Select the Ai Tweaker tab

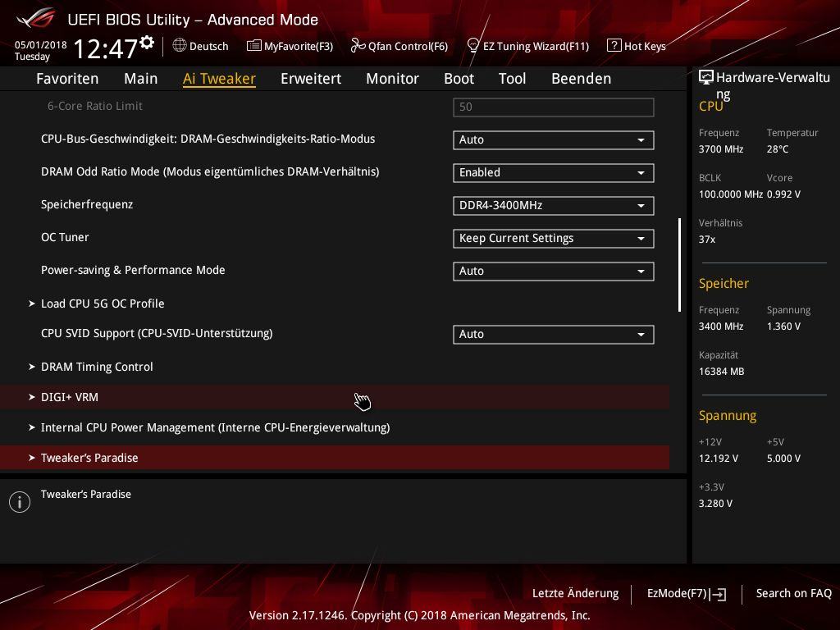[219, 79]
